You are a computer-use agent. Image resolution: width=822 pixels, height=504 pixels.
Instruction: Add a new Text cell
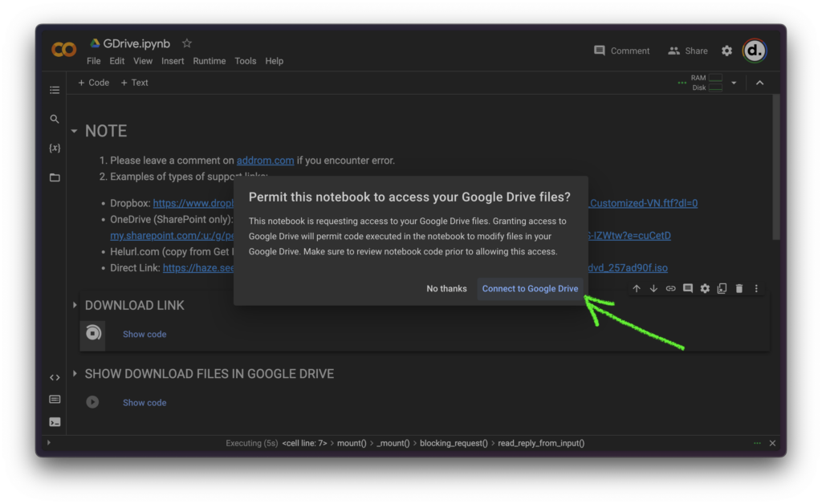134,83
